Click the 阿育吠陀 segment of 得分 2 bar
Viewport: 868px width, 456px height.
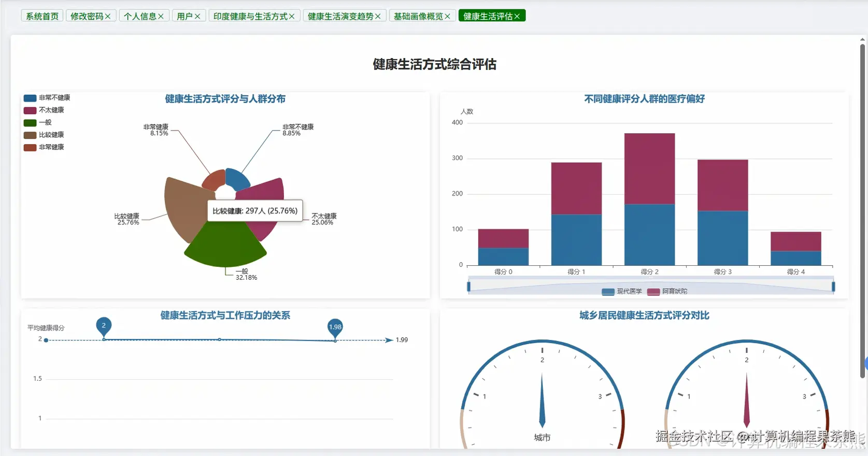point(649,169)
